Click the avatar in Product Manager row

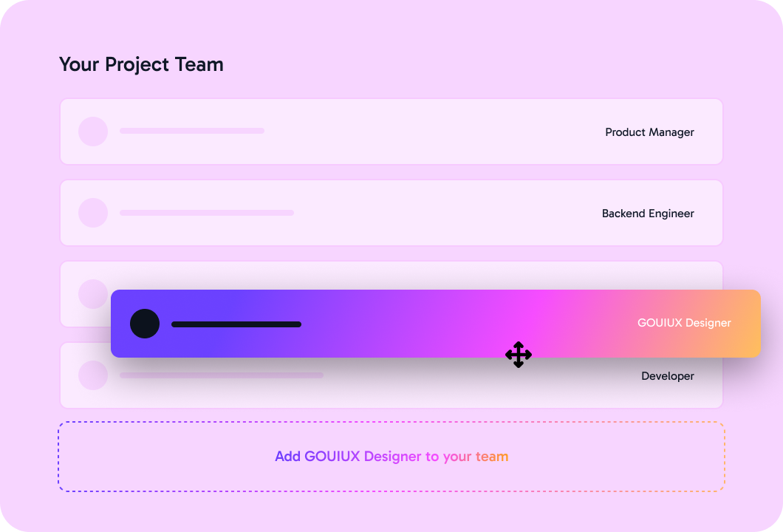click(93, 132)
